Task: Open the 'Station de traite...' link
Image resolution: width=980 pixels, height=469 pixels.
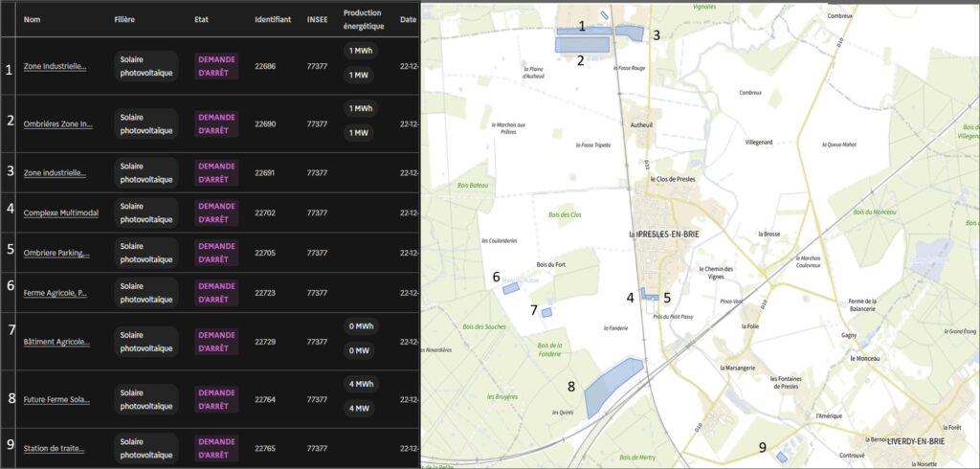Action: 54,448
